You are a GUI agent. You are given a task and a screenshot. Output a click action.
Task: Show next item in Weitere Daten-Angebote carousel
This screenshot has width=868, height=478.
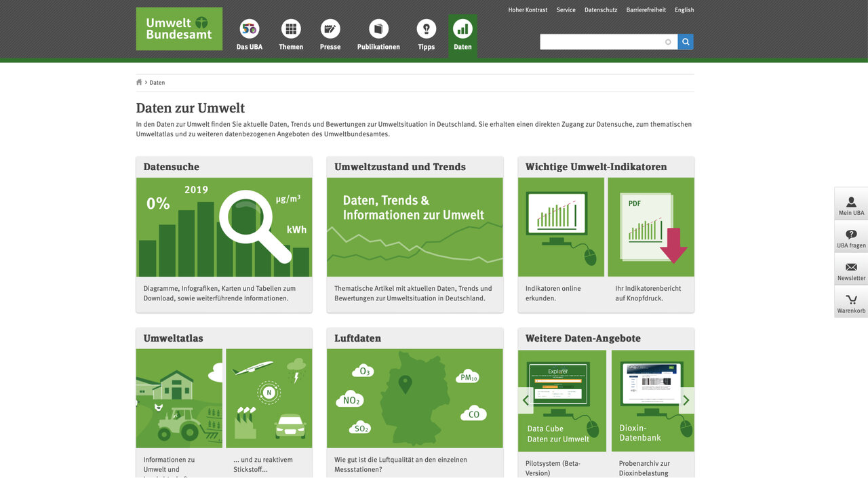[686, 400]
